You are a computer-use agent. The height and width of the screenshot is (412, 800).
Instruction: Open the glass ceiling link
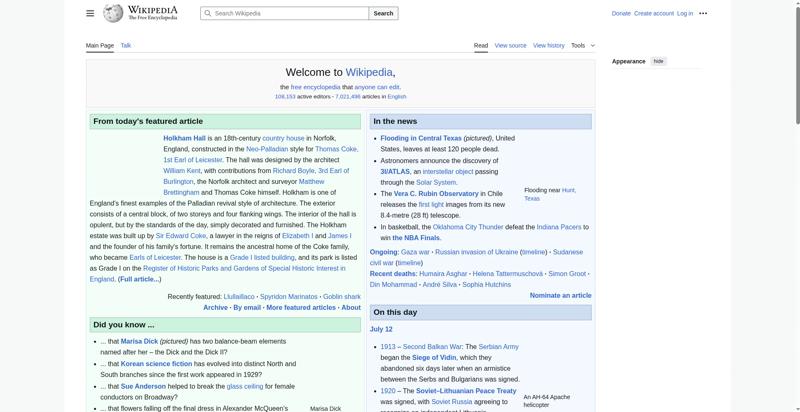(x=245, y=387)
